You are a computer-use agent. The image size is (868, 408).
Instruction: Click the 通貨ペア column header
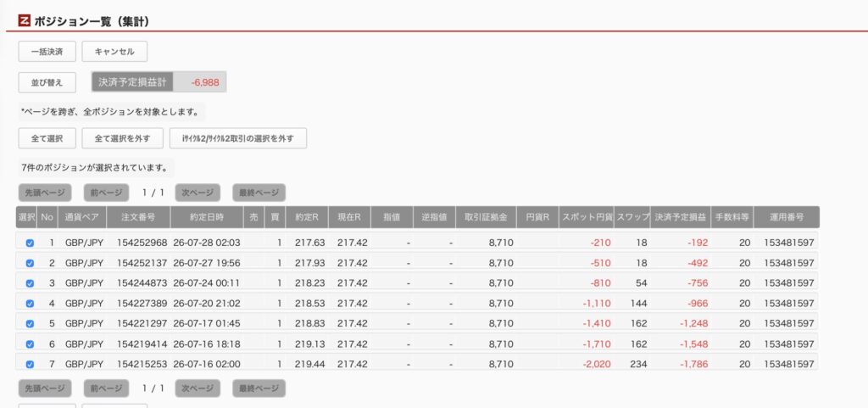point(82,217)
